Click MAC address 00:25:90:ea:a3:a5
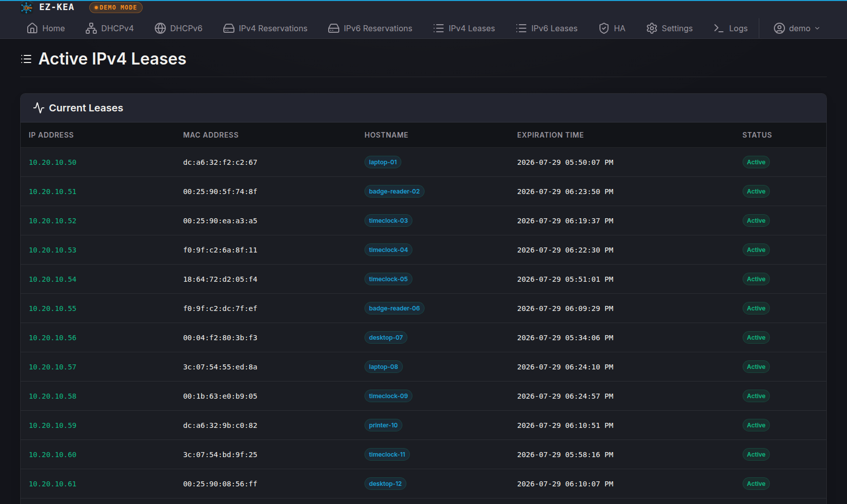Image resolution: width=847 pixels, height=504 pixels. tap(220, 221)
